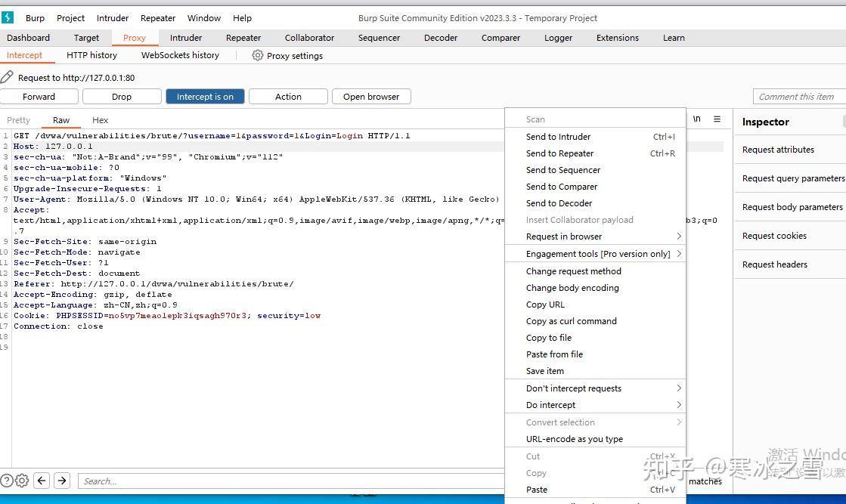This screenshot has height=504, width=846.
Task: Open the Intruder menu in menu bar
Action: tap(112, 18)
